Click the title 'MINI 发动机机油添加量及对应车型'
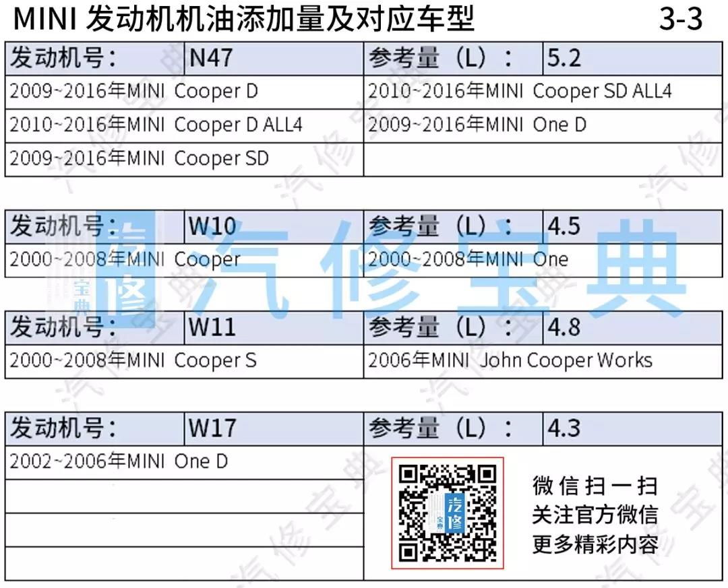The image size is (728, 588). click(x=244, y=19)
